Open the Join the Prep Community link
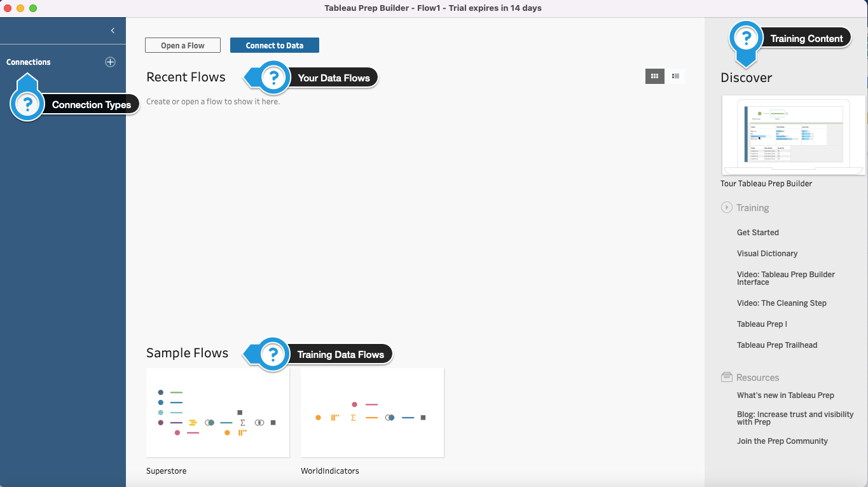The image size is (868, 487). pos(782,441)
